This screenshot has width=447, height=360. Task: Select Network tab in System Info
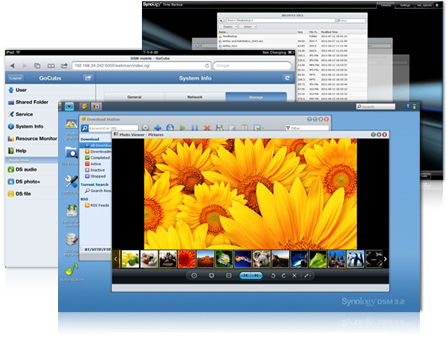pyautogui.click(x=195, y=97)
